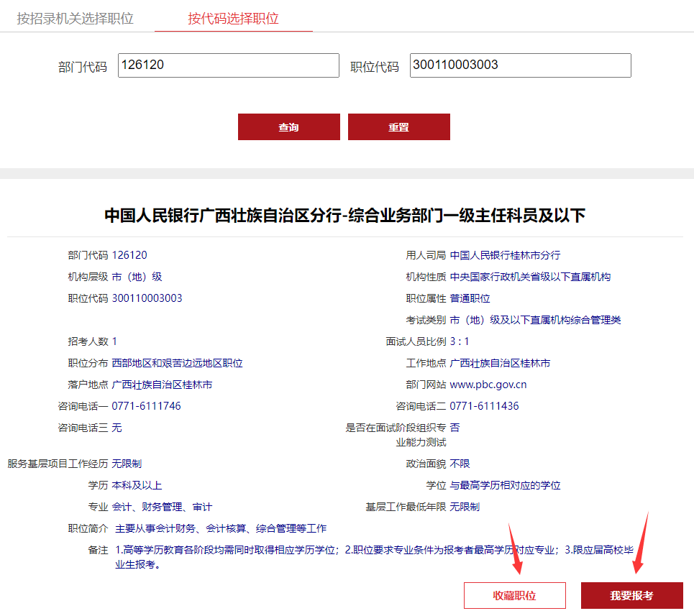Image resolution: width=694 pixels, height=616 pixels.
Task: Click 招考人数 value 1
Action: (x=114, y=341)
